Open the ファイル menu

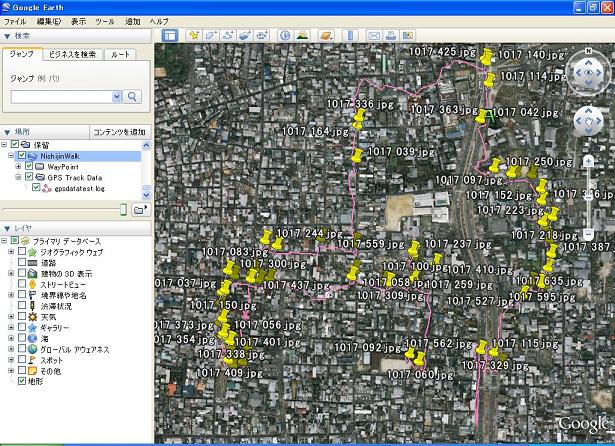coord(15,22)
